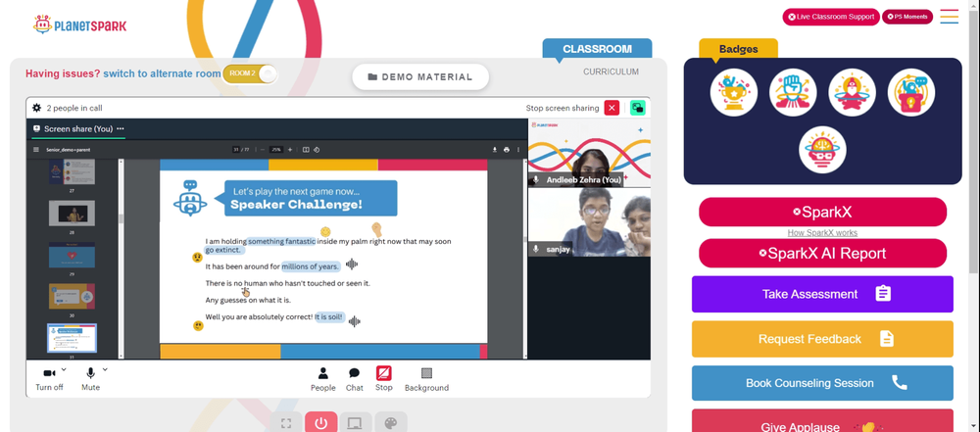Click PDF page number field
The height and width of the screenshot is (432, 980).
(x=236, y=150)
